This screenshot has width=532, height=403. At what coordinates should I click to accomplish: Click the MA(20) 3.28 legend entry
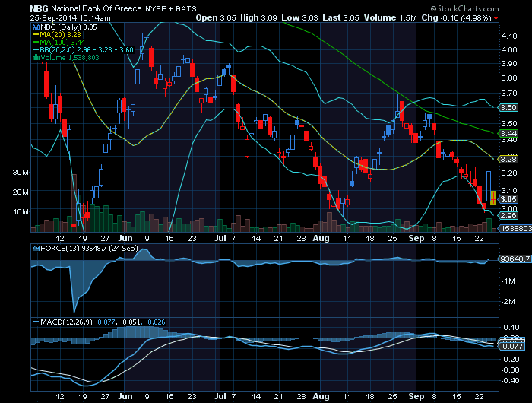[x=57, y=35]
